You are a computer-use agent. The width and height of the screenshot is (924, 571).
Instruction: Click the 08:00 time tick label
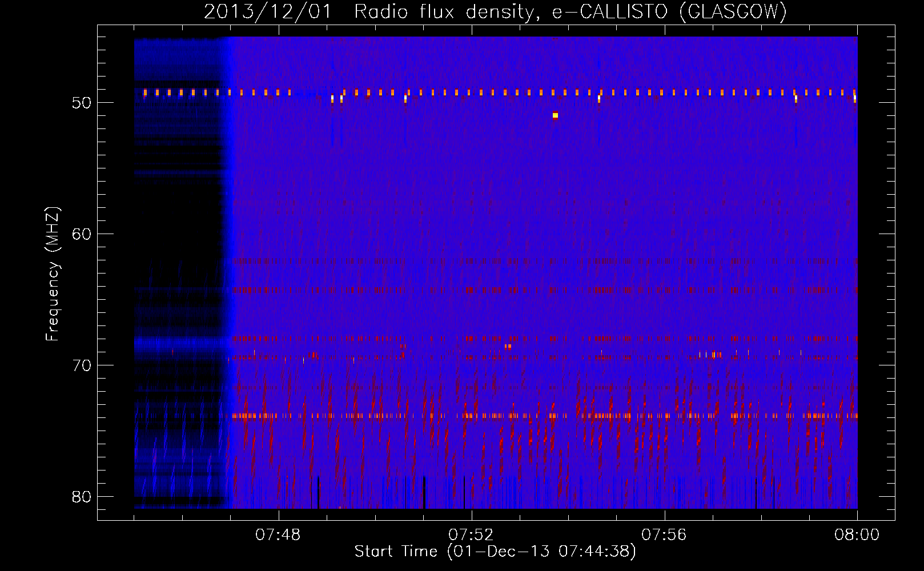pos(857,535)
